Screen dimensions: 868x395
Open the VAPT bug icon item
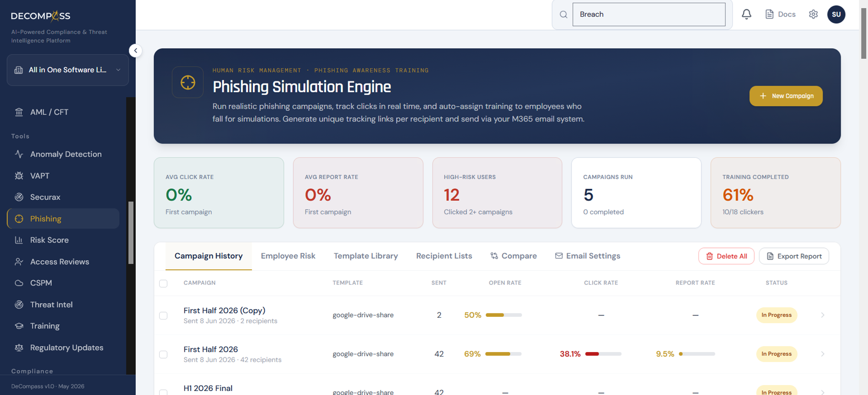(19, 176)
